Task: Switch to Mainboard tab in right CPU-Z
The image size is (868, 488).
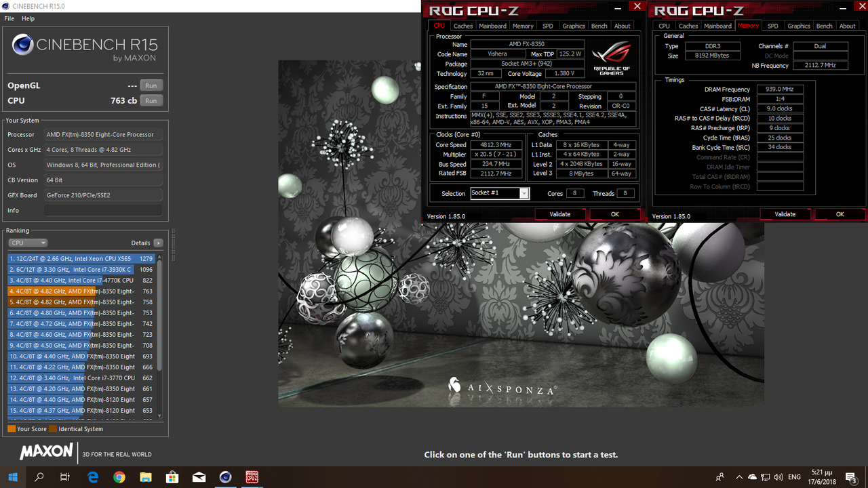Action: 717,26
